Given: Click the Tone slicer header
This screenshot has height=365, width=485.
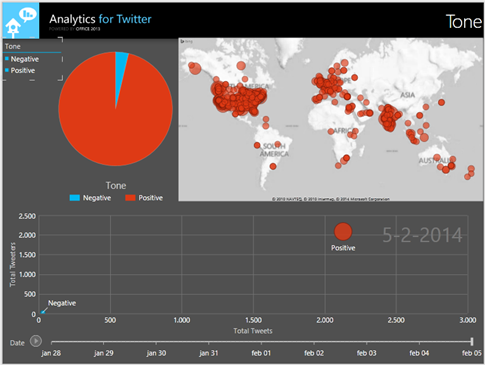Looking at the screenshot, I should [x=12, y=46].
